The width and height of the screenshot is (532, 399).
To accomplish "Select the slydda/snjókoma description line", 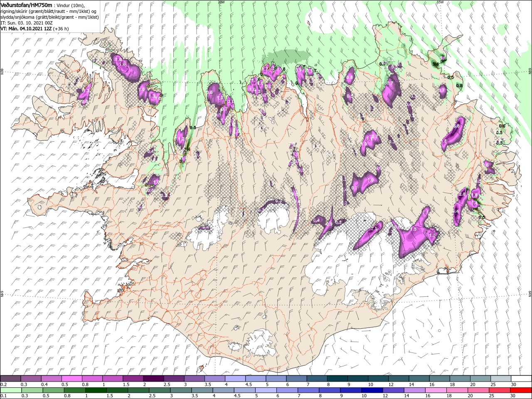I will [x=49, y=17].
